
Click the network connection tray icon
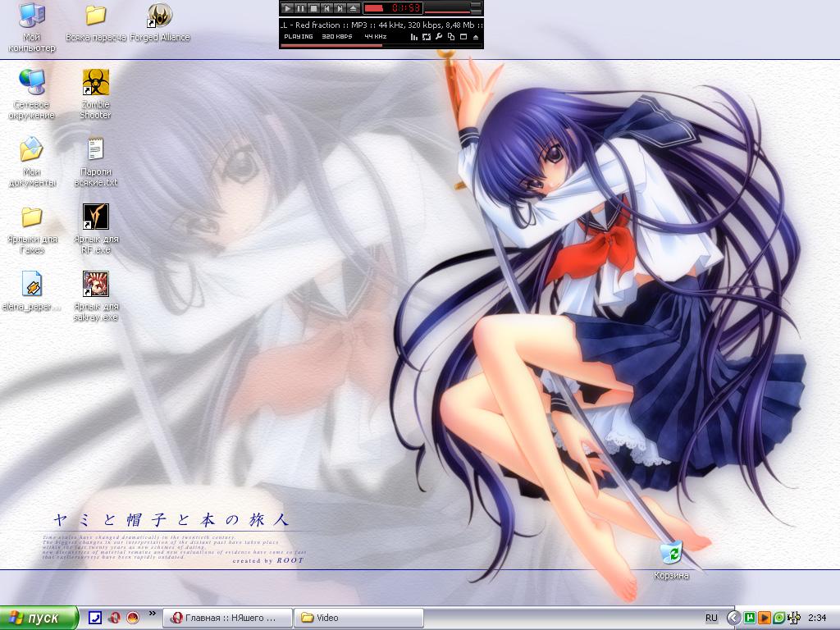(x=793, y=619)
